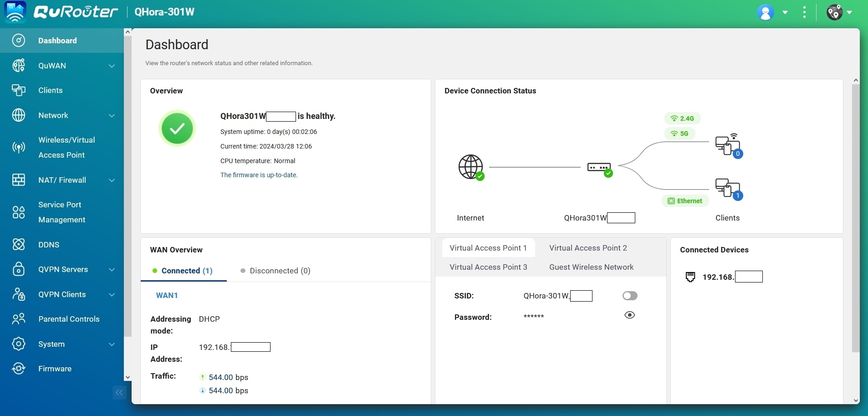Image resolution: width=868 pixels, height=416 pixels.
Task: Click the DDNS sidebar icon
Action: pos(19,245)
